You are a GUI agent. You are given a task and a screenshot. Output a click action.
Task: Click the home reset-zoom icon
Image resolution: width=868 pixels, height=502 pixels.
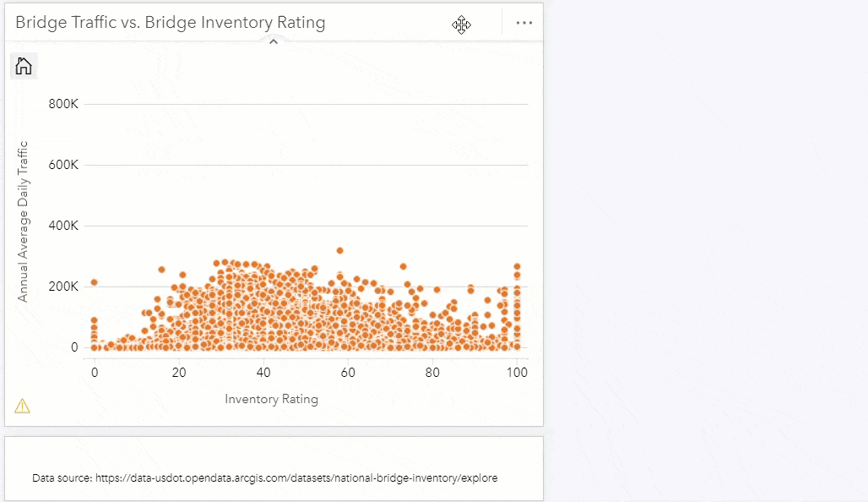click(24, 66)
